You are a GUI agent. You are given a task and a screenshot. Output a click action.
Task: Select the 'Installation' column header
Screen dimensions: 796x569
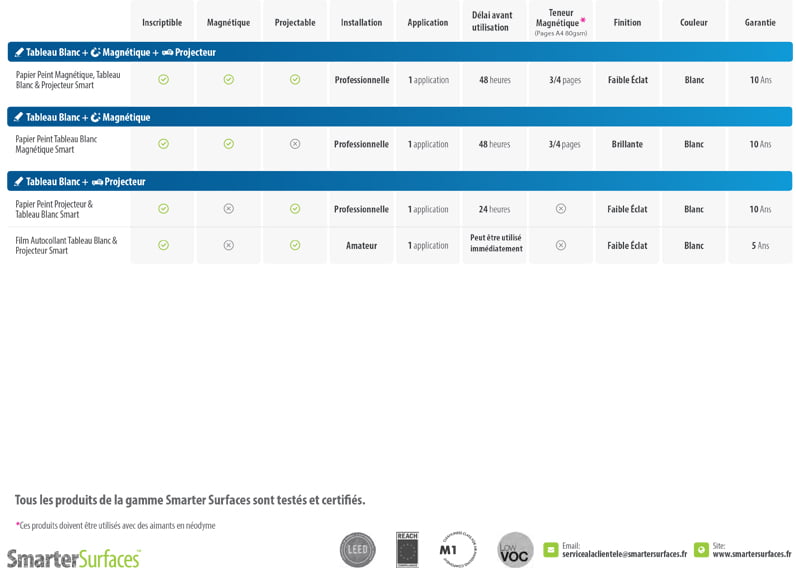point(361,22)
